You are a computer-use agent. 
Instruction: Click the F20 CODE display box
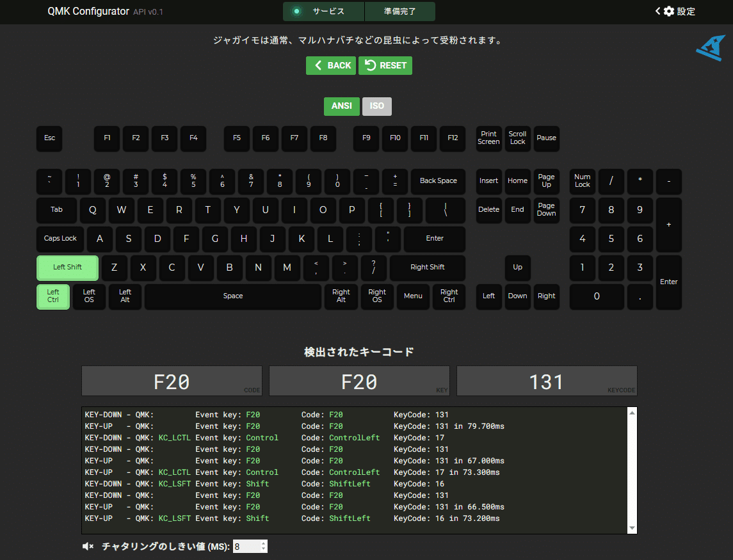pos(172,381)
